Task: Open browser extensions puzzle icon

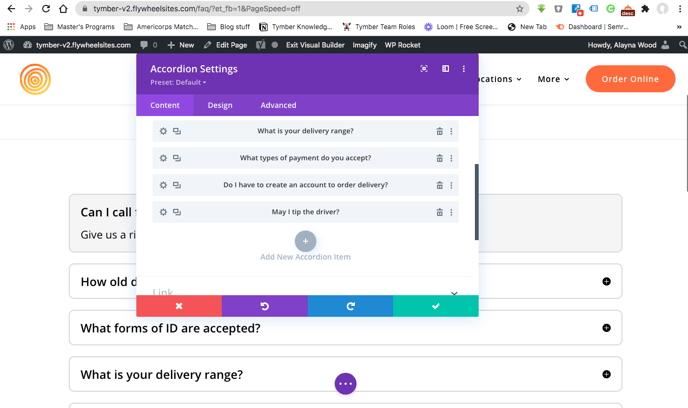Action: click(x=645, y=9)
